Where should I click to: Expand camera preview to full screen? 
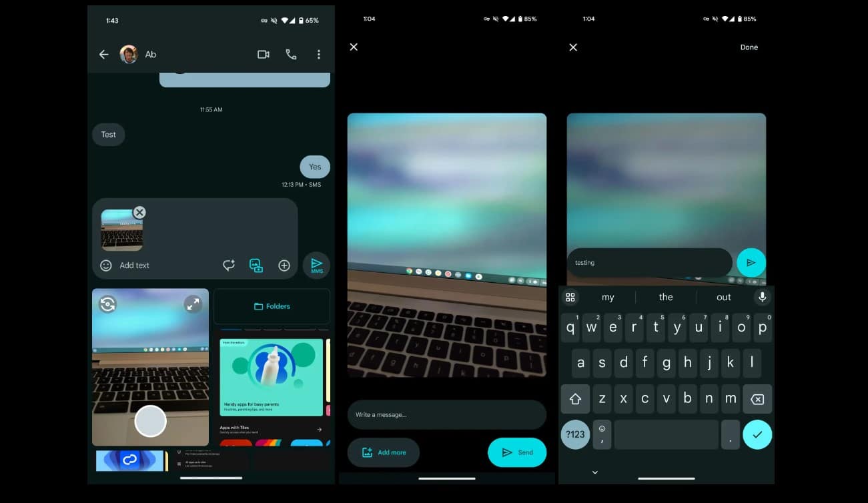pyautogui.click(x=193, y=304)
